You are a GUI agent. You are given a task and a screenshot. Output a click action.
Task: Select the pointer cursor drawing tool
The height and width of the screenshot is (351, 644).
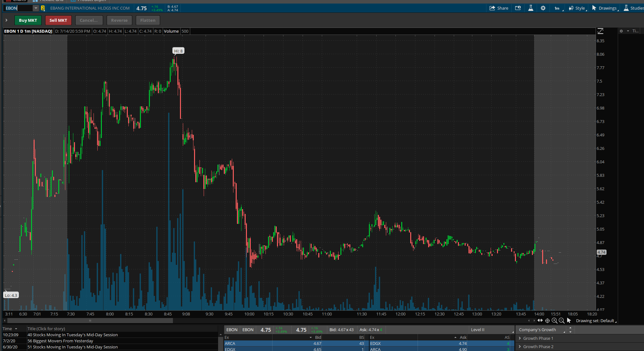click(x=569, y=321)
